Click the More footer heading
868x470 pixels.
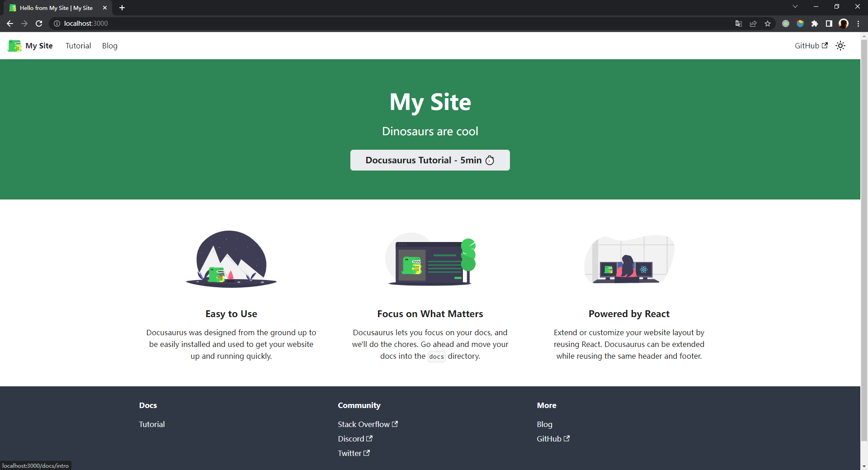(547, 405)
